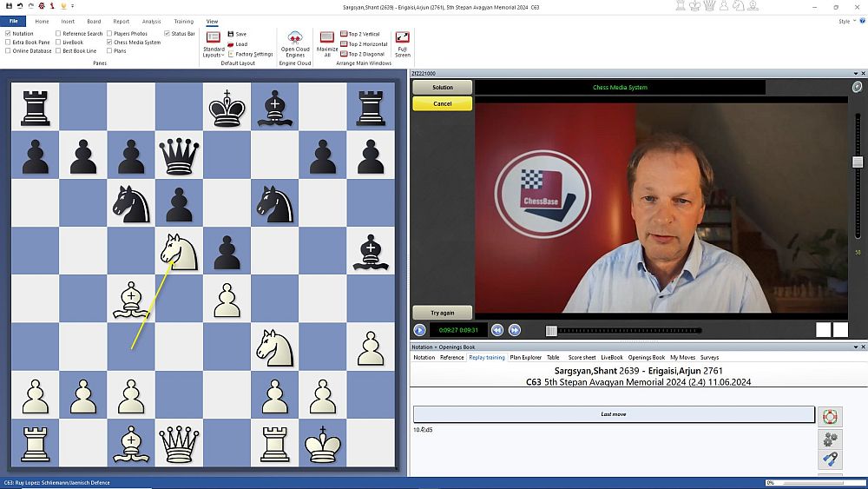Image resolution: width=868 pixels, height=489 pixels.
Task: Switch to the Openings Book tab
Action: [646, 357]
